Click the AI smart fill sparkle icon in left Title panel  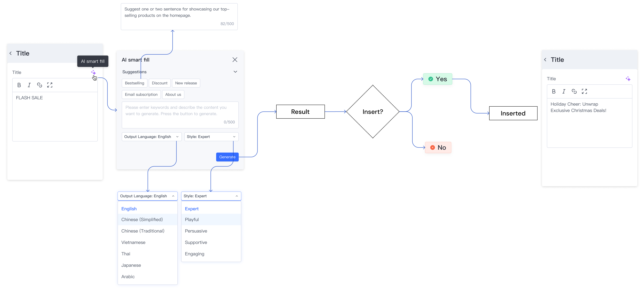93,72
